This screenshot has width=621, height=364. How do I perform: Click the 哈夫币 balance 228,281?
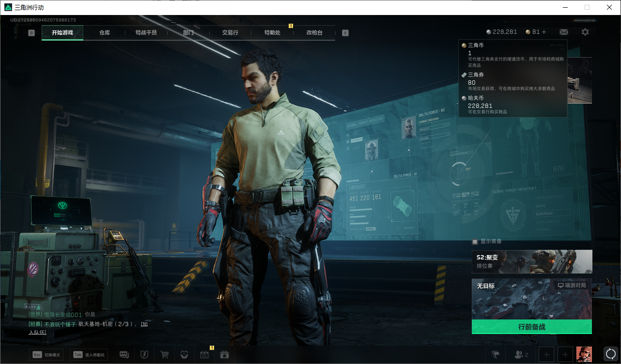[502, 32]
